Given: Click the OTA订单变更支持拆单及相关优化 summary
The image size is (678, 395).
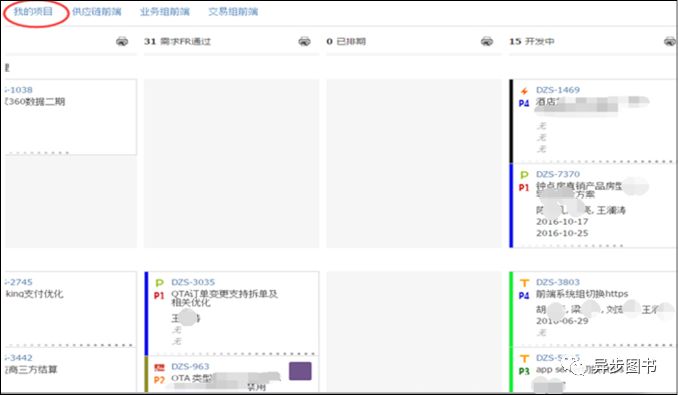Looking at the screenshot, I should click(x=224, y=298).
